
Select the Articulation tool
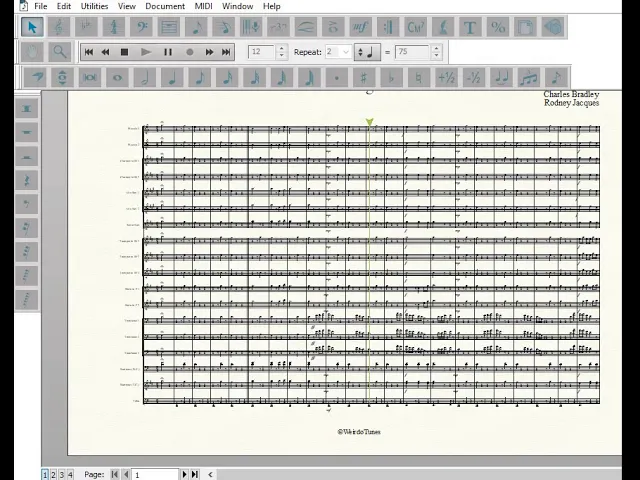(x=333, y=27)
